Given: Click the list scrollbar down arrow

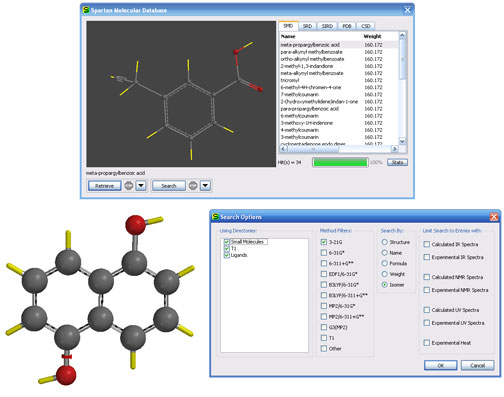Looking at the screenshot, I should tap(402, 141).
